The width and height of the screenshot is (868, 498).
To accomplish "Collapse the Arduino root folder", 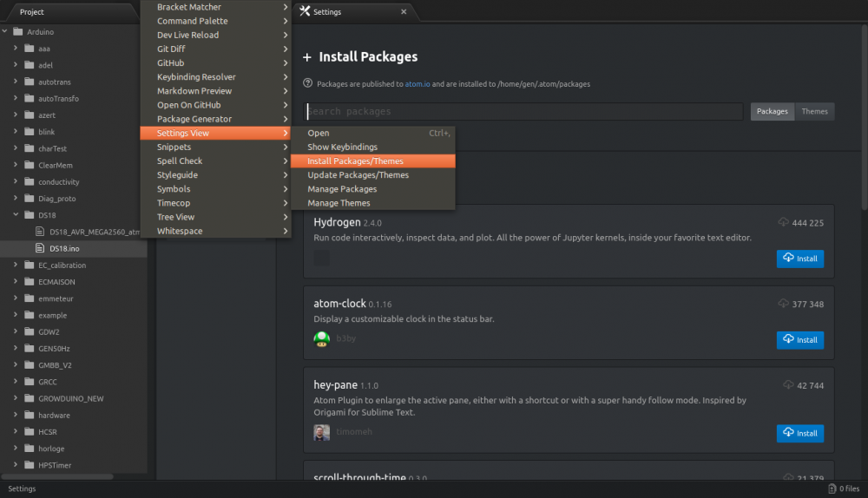I will [5, 31].
